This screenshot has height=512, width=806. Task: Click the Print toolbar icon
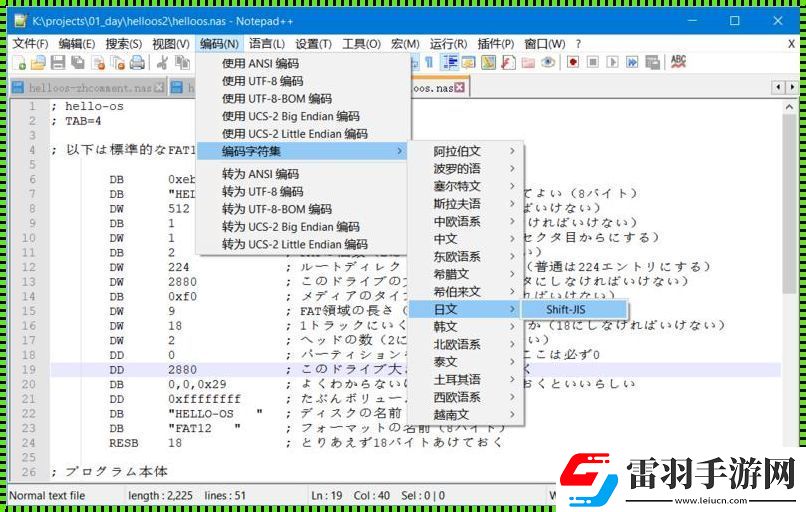coord(137,63)
